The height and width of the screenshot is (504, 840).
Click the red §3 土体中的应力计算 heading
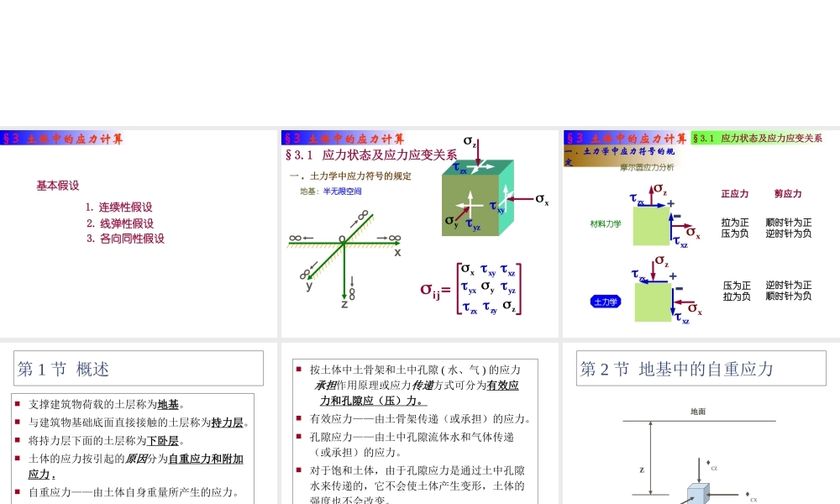click(x=61, y=137)
